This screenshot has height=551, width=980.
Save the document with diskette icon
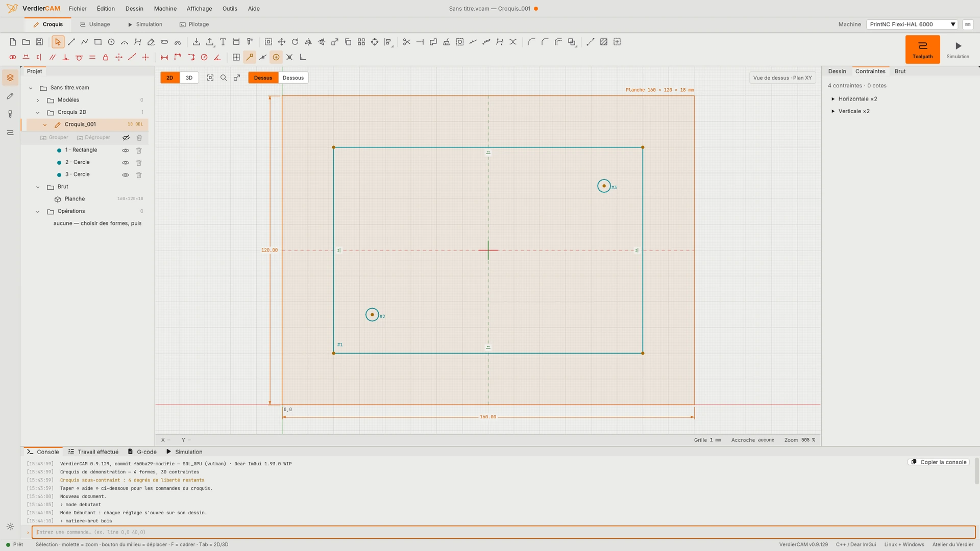pyautogui.click(x=39, y=42)
